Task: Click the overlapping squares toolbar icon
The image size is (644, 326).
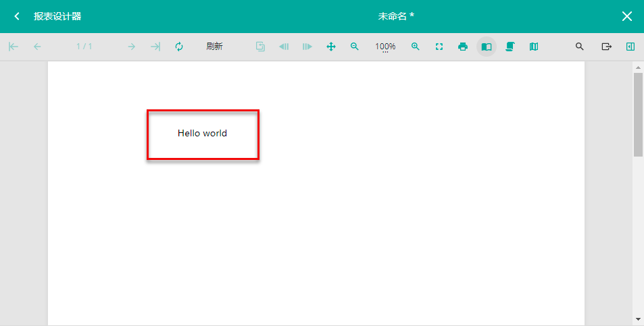Action: point(260,47)
